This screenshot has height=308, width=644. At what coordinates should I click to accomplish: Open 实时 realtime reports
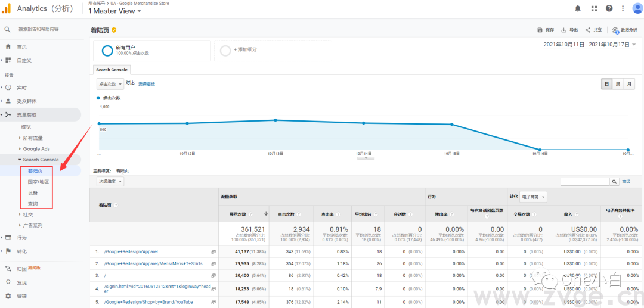coord(22,88)
